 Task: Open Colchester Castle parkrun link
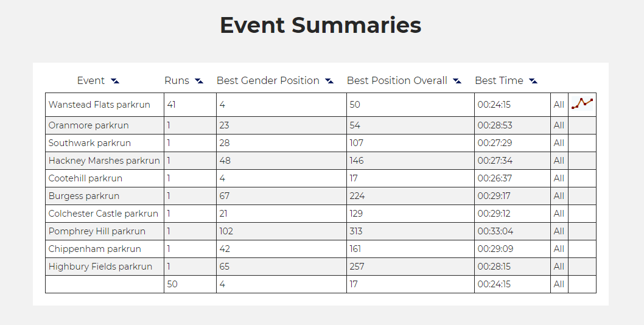point(103,214)
